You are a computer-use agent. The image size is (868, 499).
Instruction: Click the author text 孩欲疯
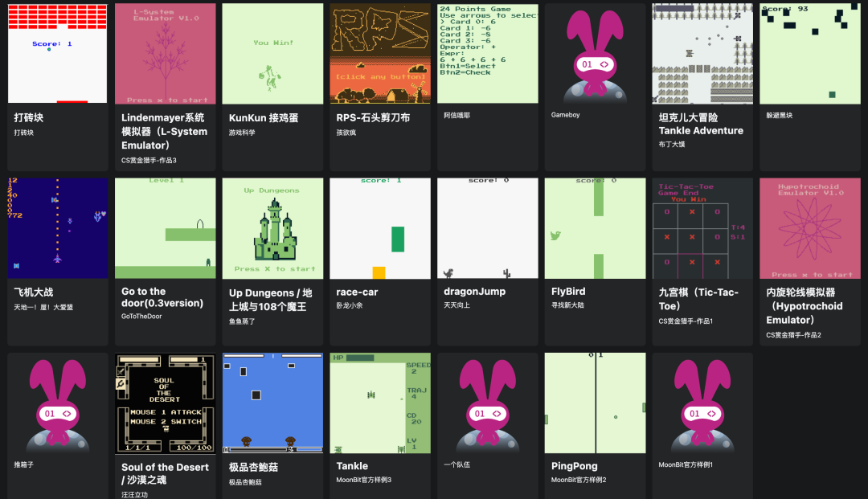point(346,133)
